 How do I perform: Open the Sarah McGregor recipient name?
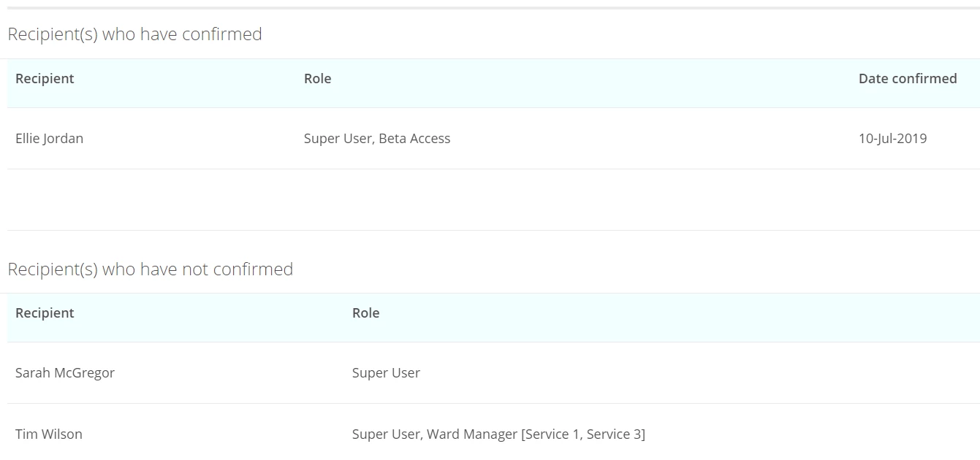65,373
